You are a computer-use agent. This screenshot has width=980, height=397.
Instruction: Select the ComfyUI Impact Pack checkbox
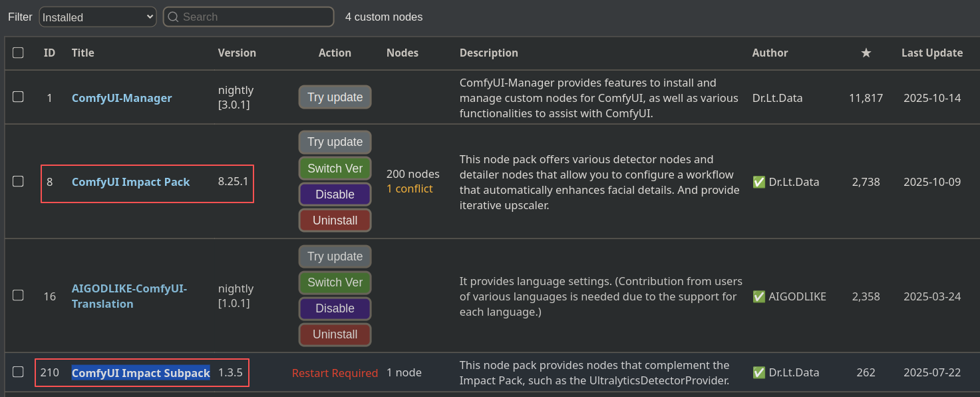pos(18,181)
